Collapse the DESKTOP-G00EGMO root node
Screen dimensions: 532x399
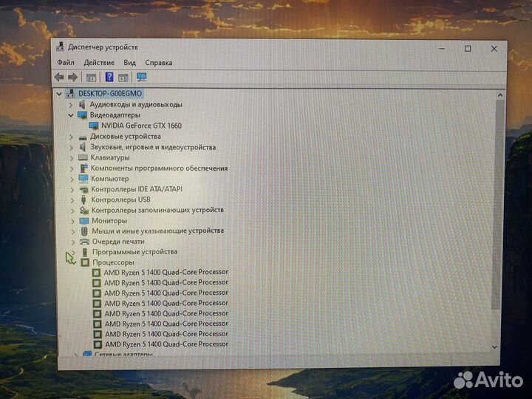[59, 94]
